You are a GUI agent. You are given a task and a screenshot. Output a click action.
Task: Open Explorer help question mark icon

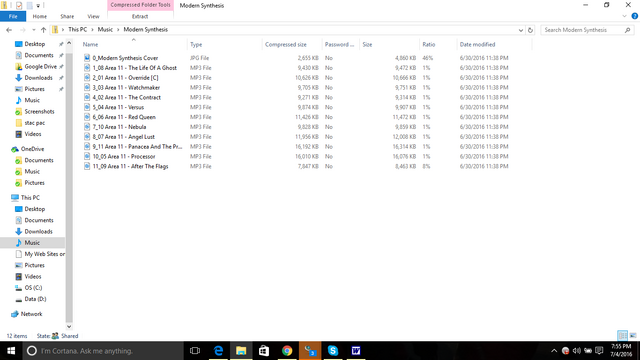coord(635,16)
